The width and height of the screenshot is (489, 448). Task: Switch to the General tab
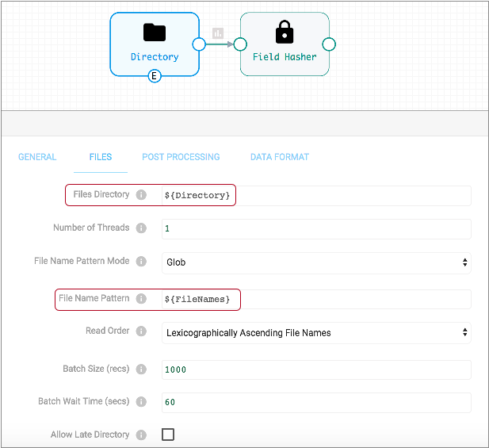click(37, 157)
